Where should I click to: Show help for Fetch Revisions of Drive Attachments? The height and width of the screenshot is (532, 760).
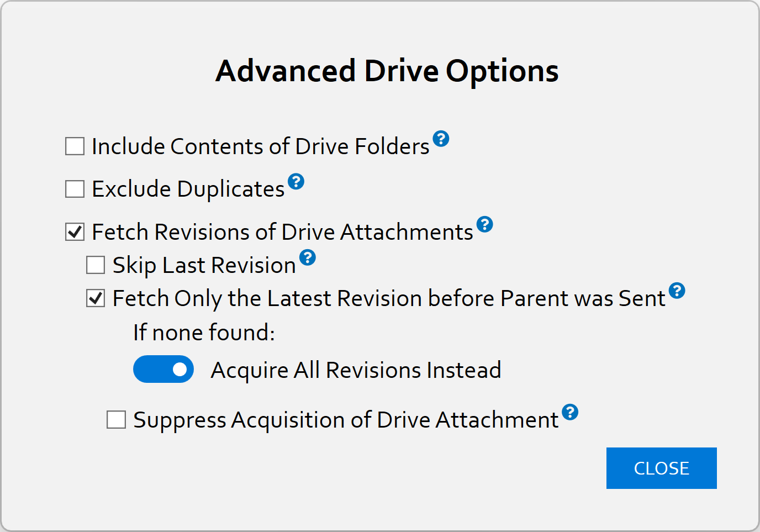tap(484, 224)
